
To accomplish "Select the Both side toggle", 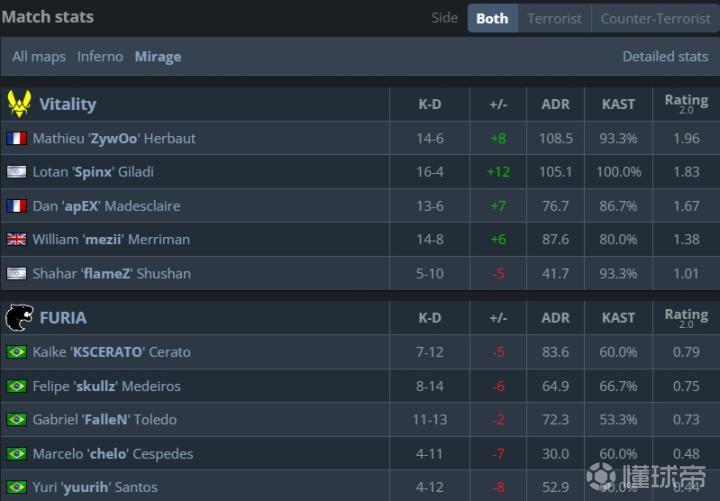I will click(492, 18).
